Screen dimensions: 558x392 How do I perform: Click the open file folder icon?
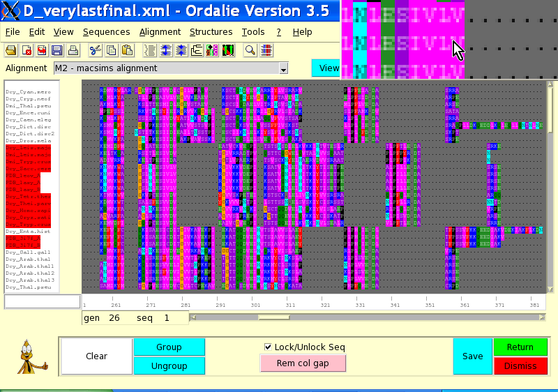11,50
